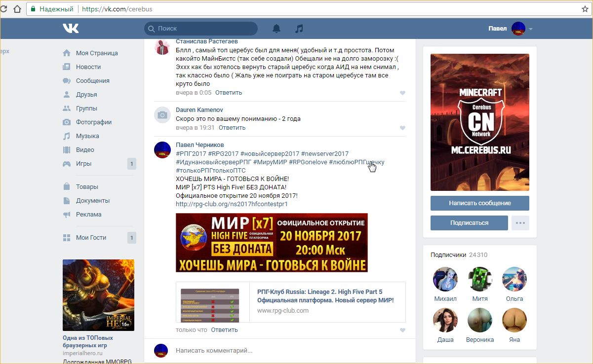Click the #newserver2017 hashtag

point(324,154)
